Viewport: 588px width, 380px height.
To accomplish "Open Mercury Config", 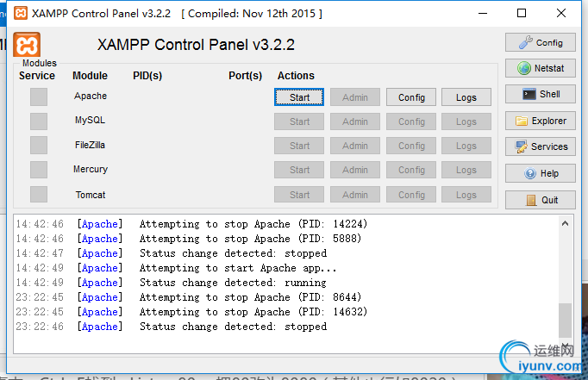I will click(411, 170).
